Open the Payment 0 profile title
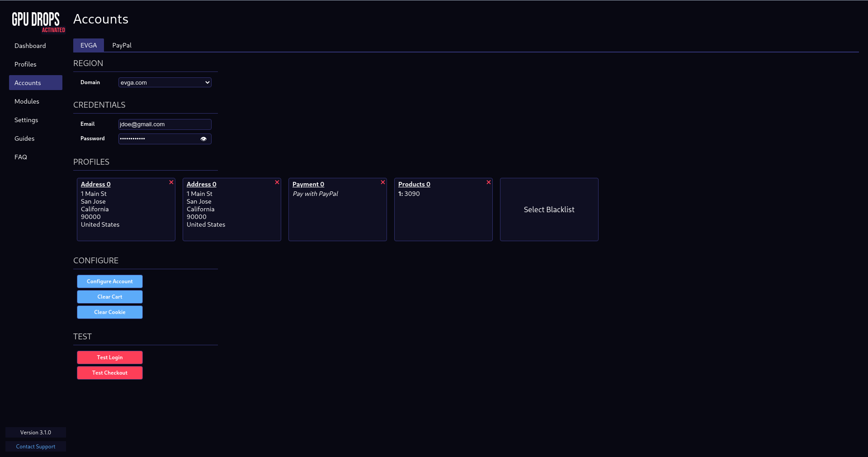Screen dimensions: 868x457 pyautogui.click(x=308, y=184)
